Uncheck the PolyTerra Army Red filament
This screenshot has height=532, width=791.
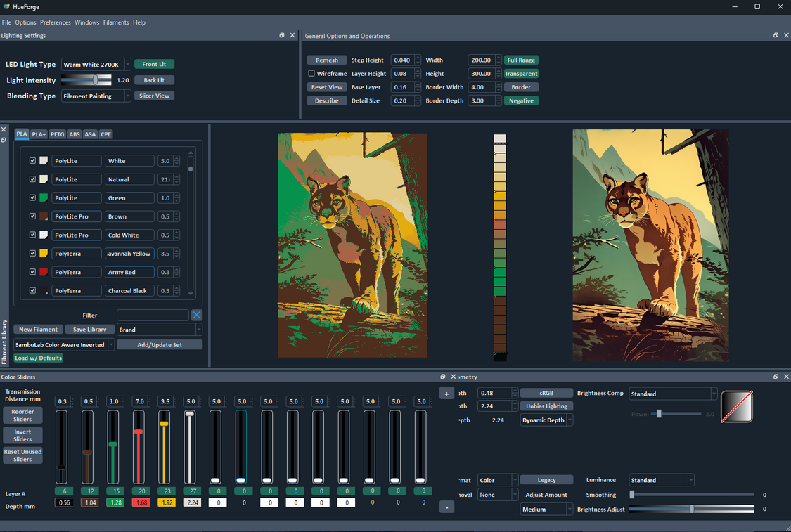(x=32, y=272)
